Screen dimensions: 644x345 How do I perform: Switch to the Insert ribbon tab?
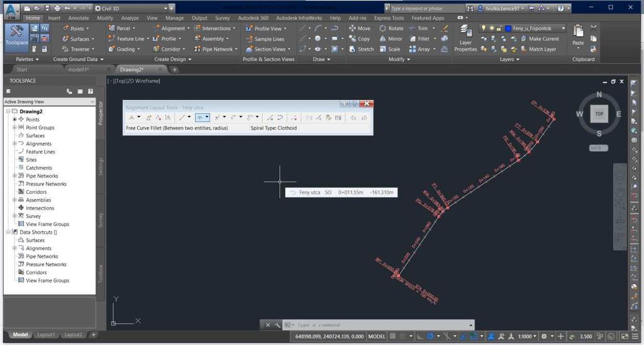pos(54,18)
